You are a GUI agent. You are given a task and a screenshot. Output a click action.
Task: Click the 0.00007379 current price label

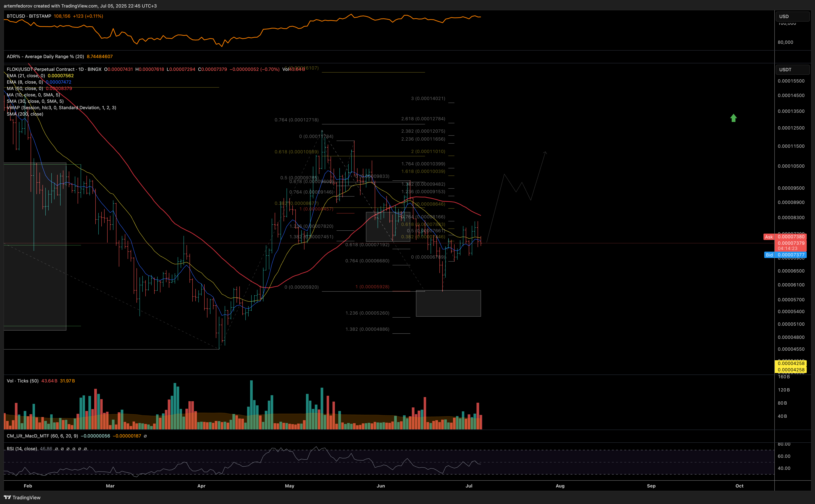[x=791, y=243]
